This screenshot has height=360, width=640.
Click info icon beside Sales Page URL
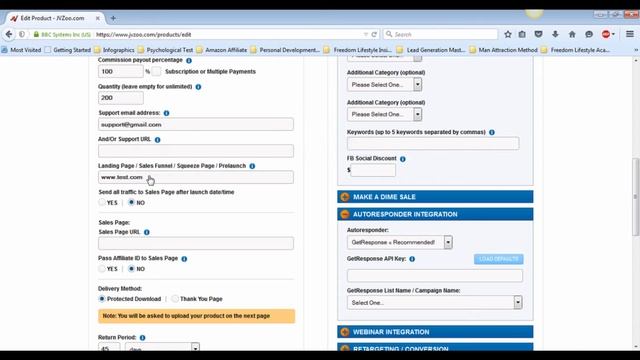click(147, 232)
